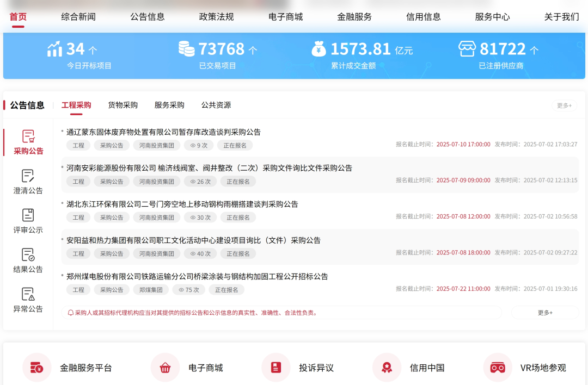Open the 评审公示 sidebar icon

click(x=28, y=215)
